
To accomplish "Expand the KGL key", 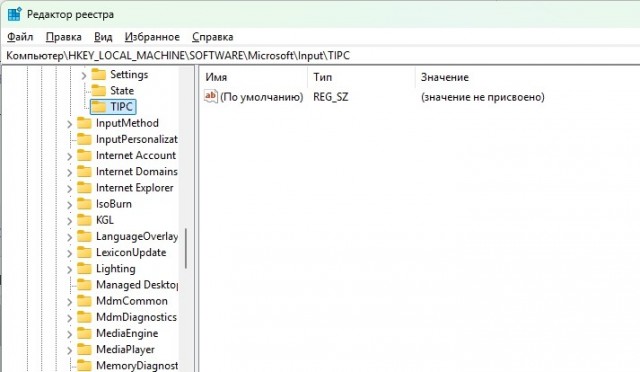I will point(69,221).
